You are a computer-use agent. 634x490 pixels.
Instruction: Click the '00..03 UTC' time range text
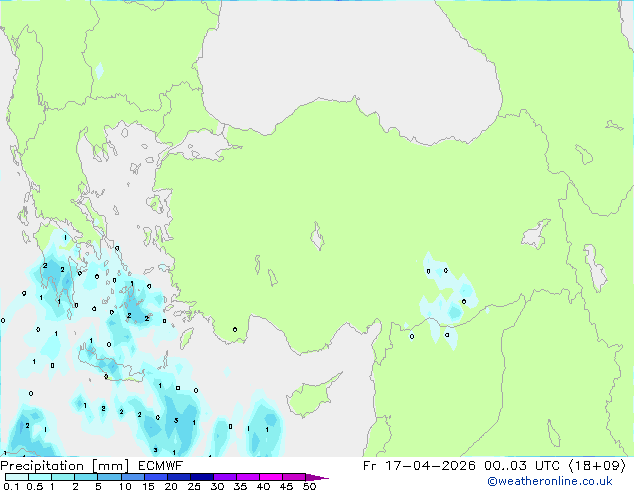pos(523,466)
